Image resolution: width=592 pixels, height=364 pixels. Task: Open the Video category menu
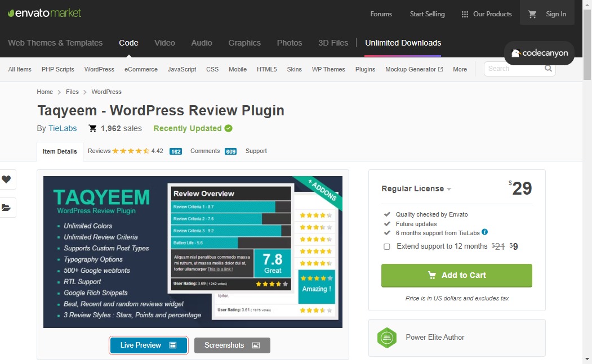click(x=164, y=43)
